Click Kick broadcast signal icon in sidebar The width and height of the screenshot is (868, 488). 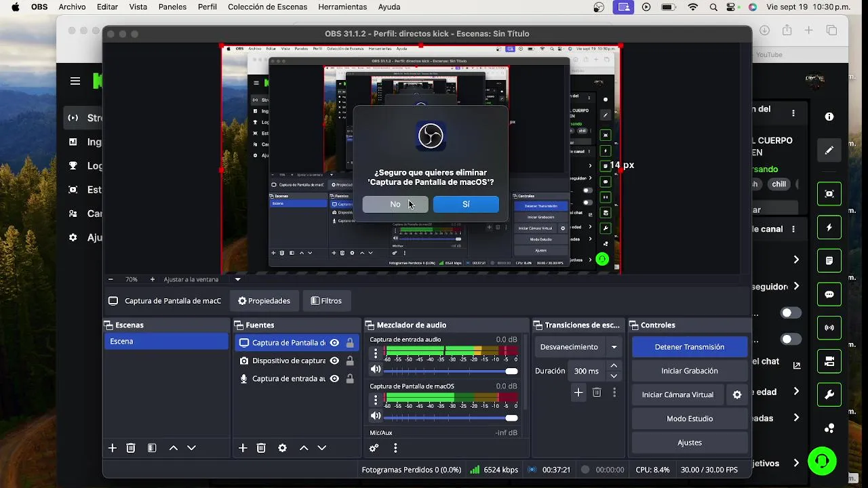coord(829,327)
